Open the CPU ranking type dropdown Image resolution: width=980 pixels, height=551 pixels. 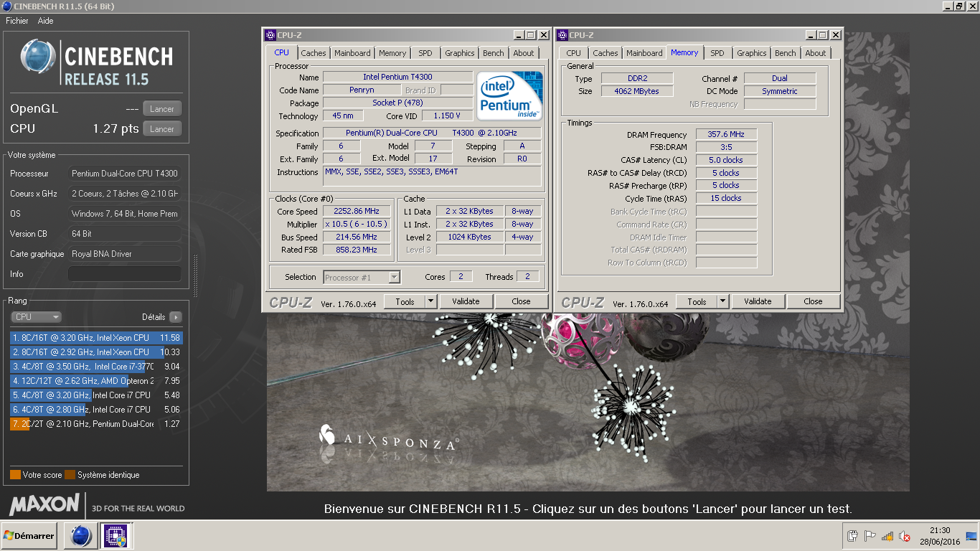36,317
